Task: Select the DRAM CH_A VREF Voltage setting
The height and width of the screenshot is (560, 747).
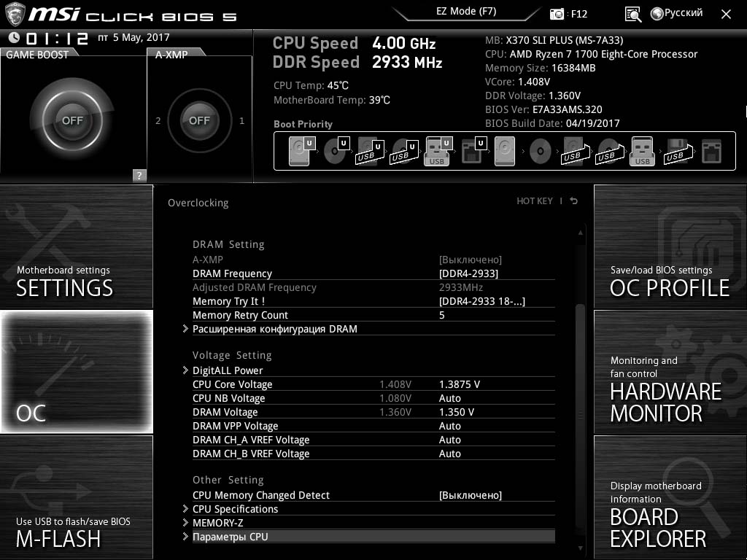Action: pyautogui.click(x=373, y=439)
